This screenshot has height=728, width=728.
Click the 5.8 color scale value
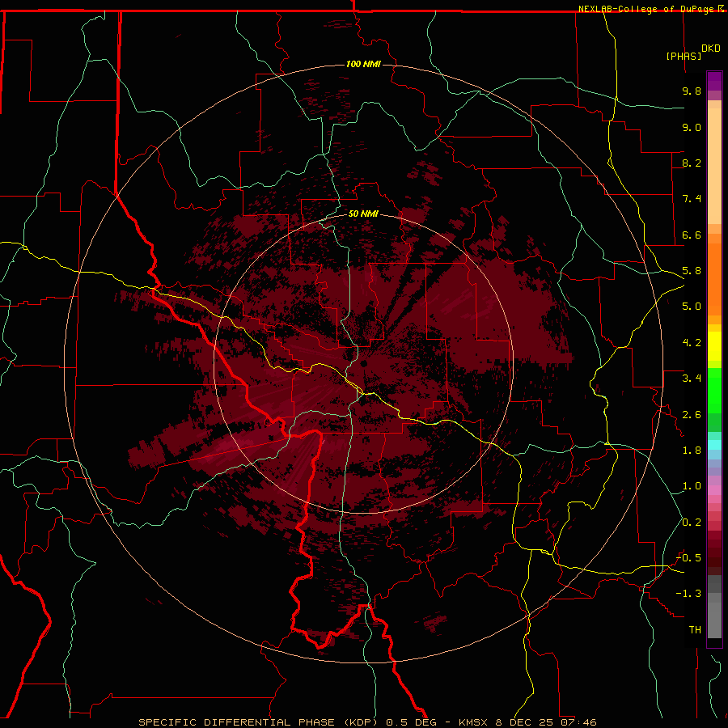pyautogui.click(x=692, y=271)
